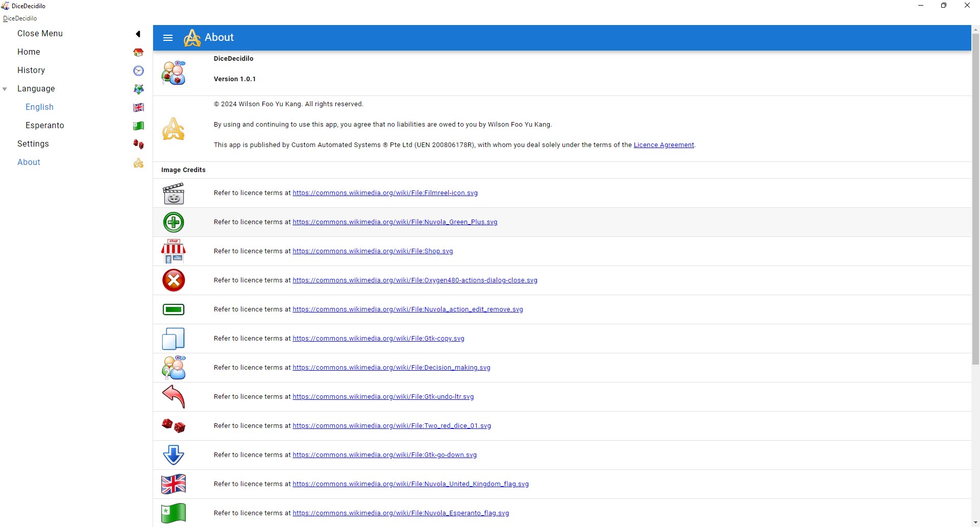Open the Nuvola_Green_Plus.svg link
The width and height of the screenshot is (980, 527).
(395, 222)
